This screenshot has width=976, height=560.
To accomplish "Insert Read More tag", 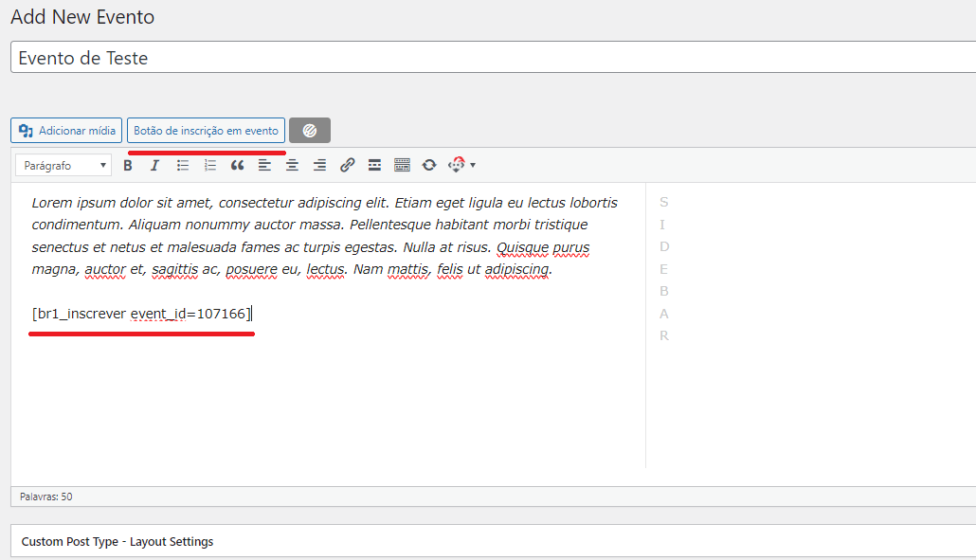I will click(x=374, y=165).
